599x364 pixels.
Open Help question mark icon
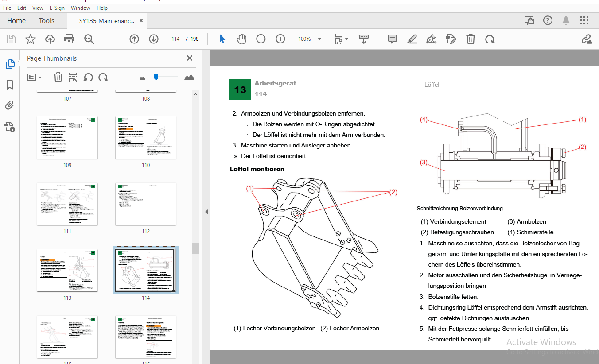(548, 20)
